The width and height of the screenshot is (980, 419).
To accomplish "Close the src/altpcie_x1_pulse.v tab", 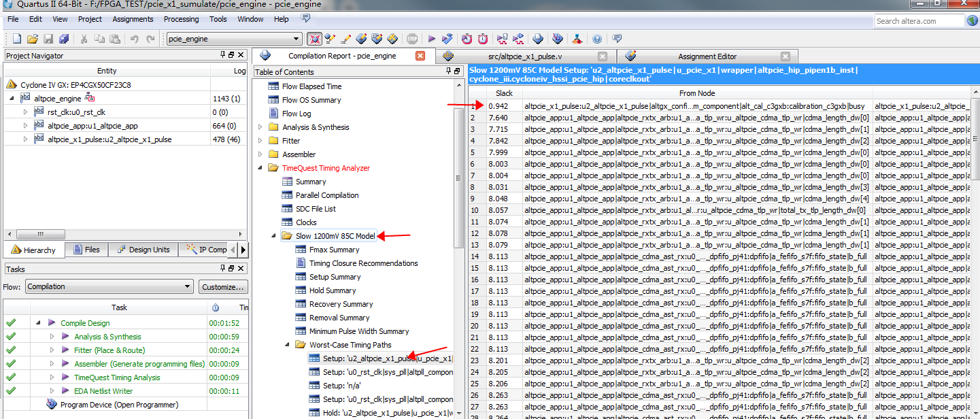I will 603,56.
